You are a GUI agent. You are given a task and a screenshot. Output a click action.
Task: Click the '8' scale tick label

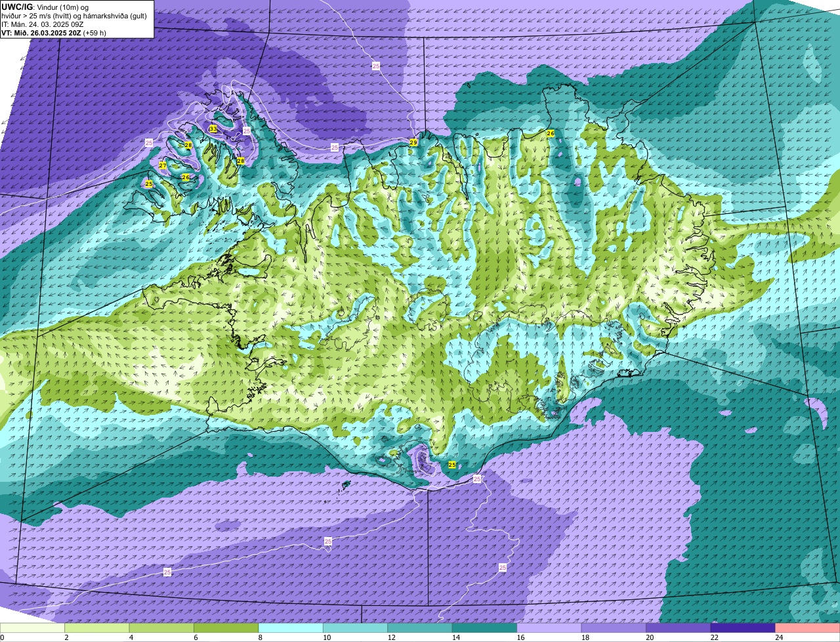pos(260,637)
